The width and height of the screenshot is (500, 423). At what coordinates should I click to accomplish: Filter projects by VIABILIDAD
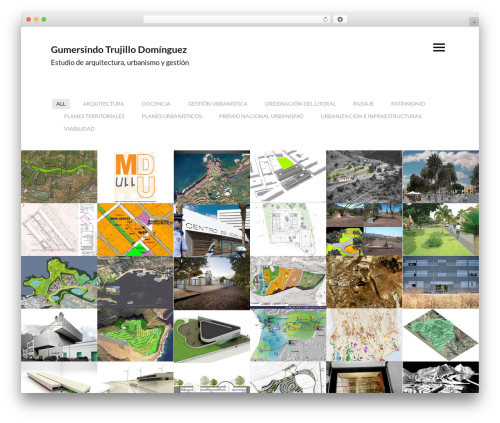79,129
